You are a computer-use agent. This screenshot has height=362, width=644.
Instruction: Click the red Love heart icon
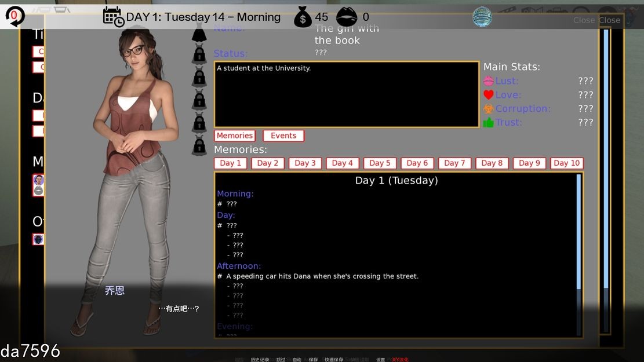[x=489, y=95]
